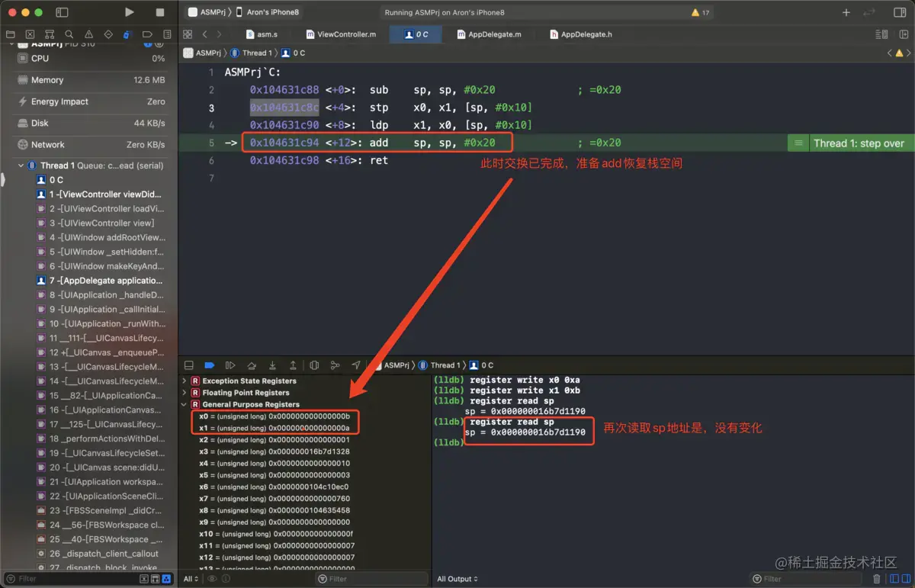Jump to the next issue arrow
This screenshot has height=588, width=915.
[x=910, y=53]
